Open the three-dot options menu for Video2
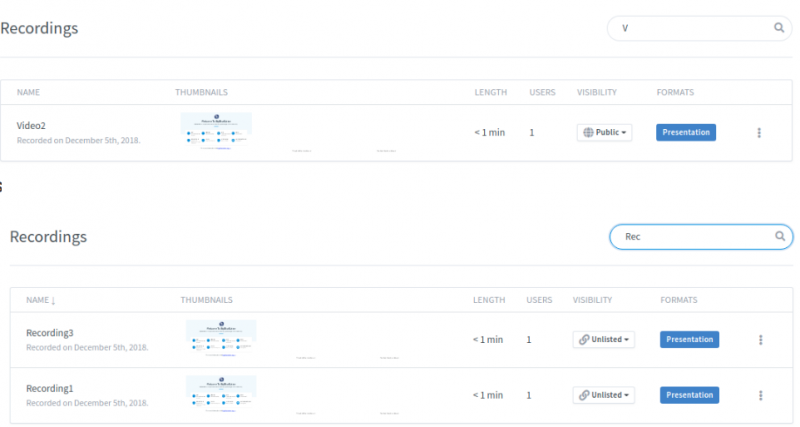800x427 pixels. pyautogui.click(x=759, y=132)
